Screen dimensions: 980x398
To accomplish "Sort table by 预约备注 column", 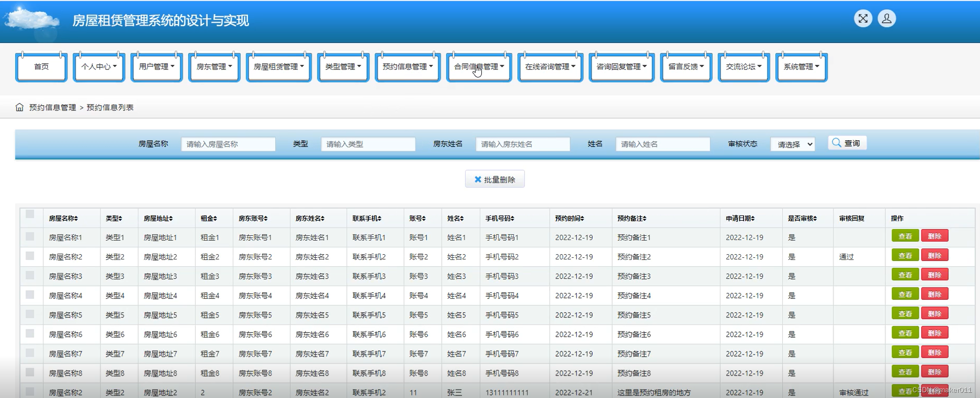I will pos(632,219).
